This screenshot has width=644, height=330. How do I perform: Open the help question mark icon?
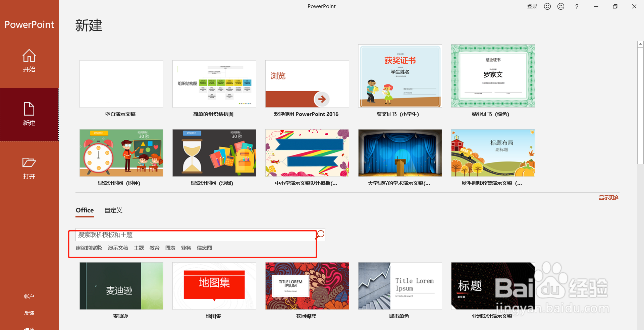(x=577, y=6)
